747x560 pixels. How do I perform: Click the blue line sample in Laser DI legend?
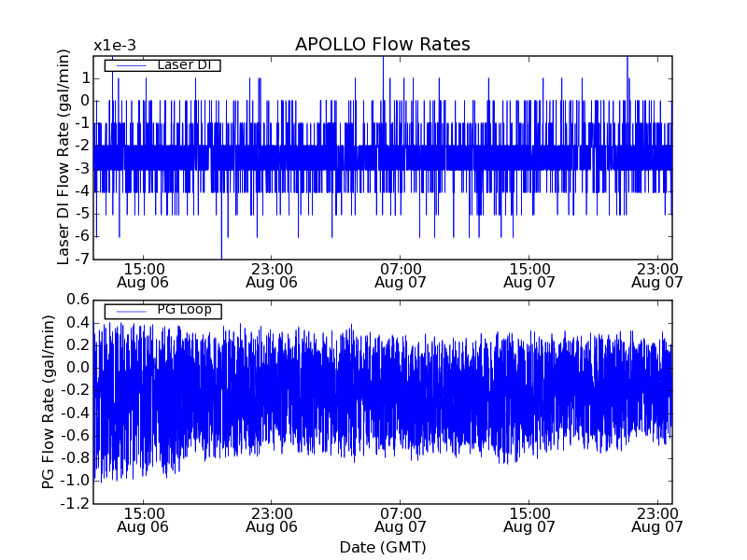coord(128,65)
